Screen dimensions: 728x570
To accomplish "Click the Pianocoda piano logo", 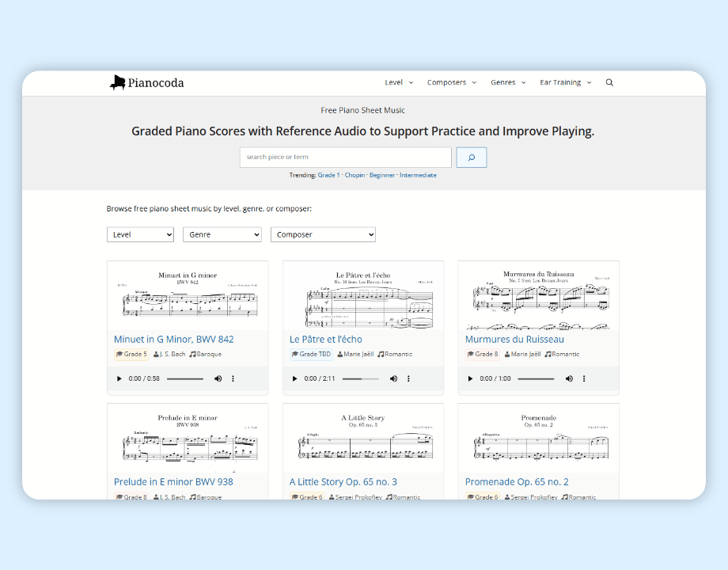I will pos(118,82).
